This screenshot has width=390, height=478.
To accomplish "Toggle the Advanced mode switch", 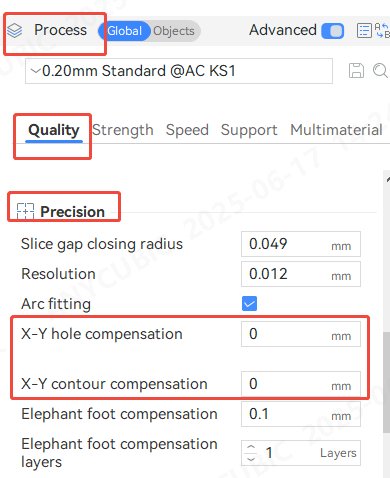I will [332, 31].
